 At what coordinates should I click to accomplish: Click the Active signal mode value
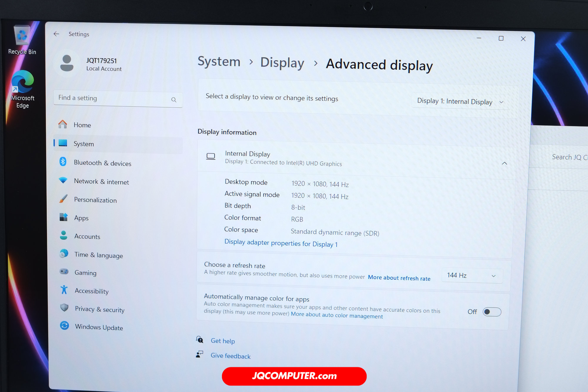[320, 196]
